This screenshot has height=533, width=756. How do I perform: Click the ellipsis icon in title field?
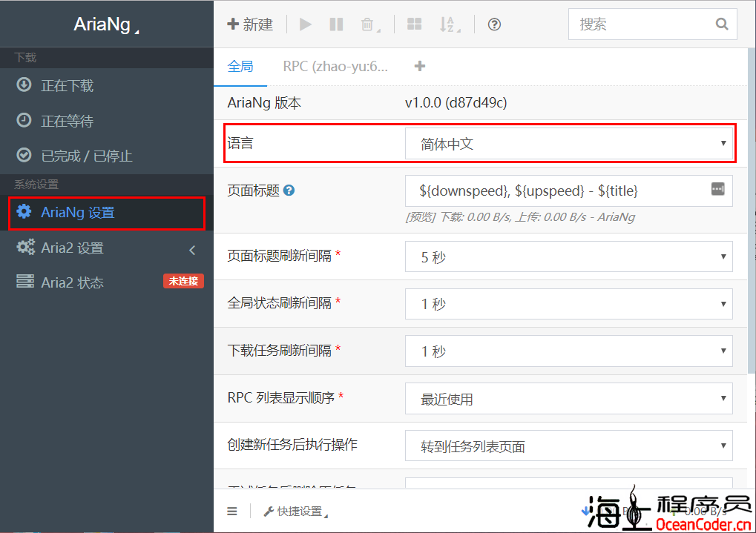click(717, 189)
